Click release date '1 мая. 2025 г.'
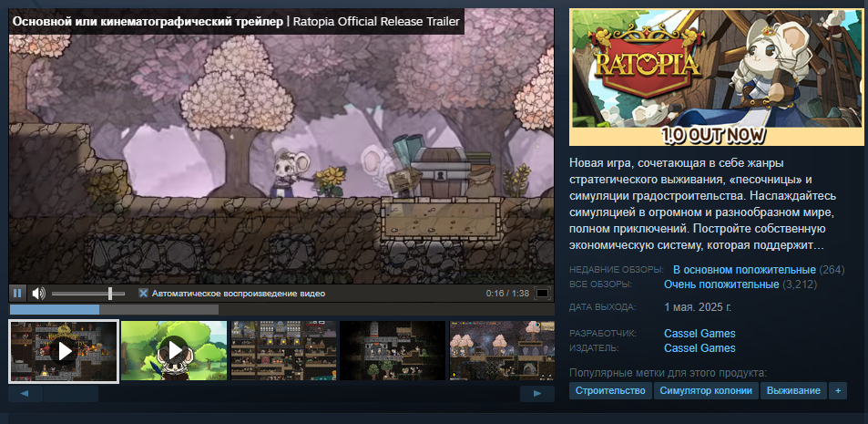 698,307
